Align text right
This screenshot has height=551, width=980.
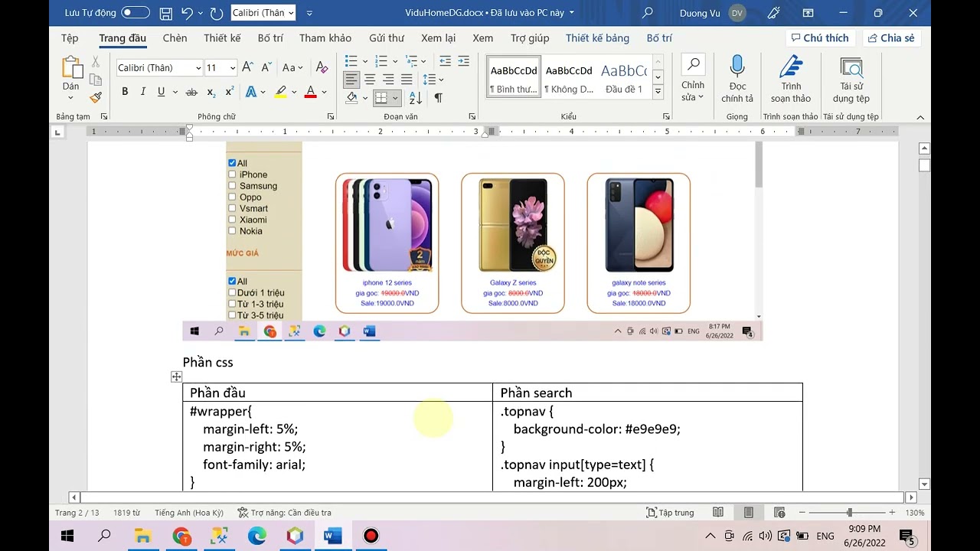388,80
